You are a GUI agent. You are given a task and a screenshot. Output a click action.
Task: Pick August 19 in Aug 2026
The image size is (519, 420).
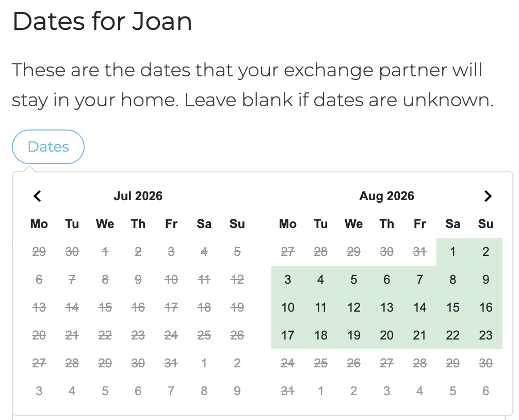click(354, 335)
